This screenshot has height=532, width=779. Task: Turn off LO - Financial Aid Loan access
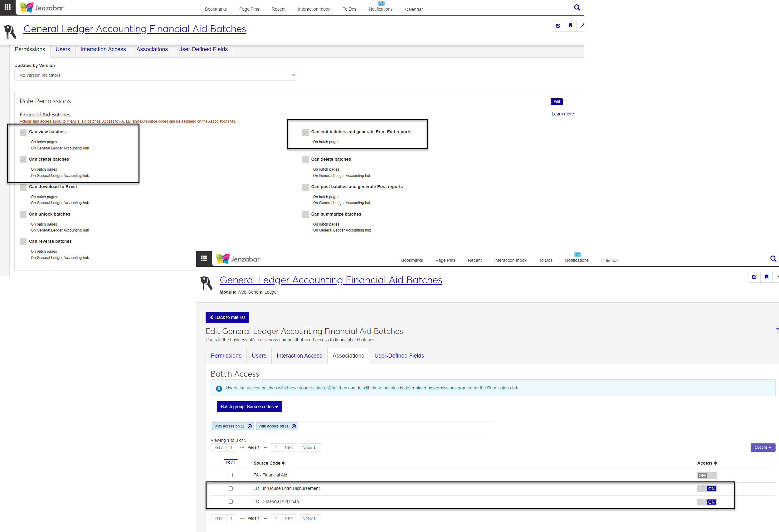(x=707, y=502)
